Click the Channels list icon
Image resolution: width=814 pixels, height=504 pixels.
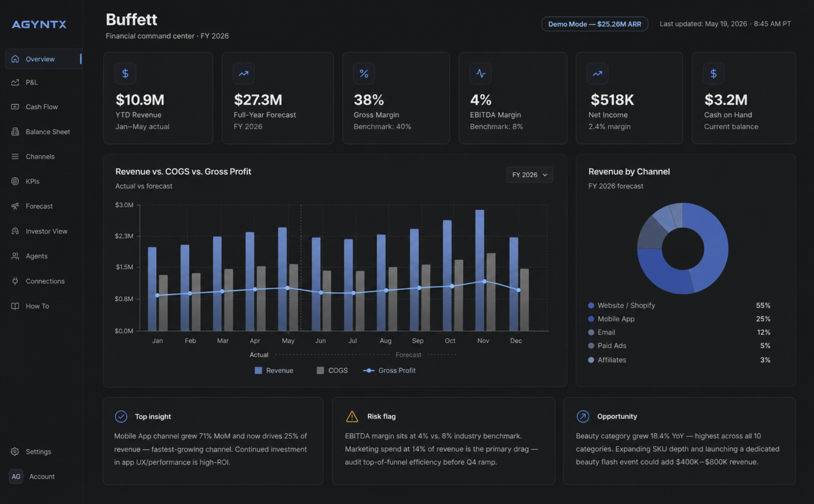[15, 157]
